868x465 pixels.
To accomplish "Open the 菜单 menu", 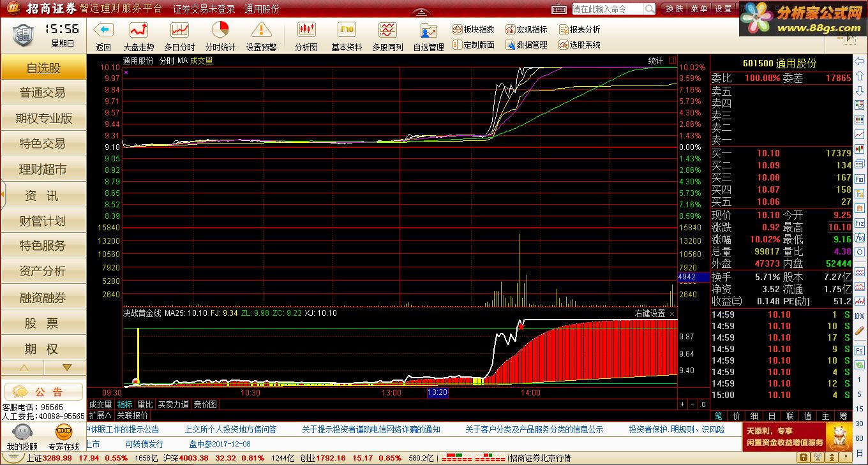I will coord(699,9).
